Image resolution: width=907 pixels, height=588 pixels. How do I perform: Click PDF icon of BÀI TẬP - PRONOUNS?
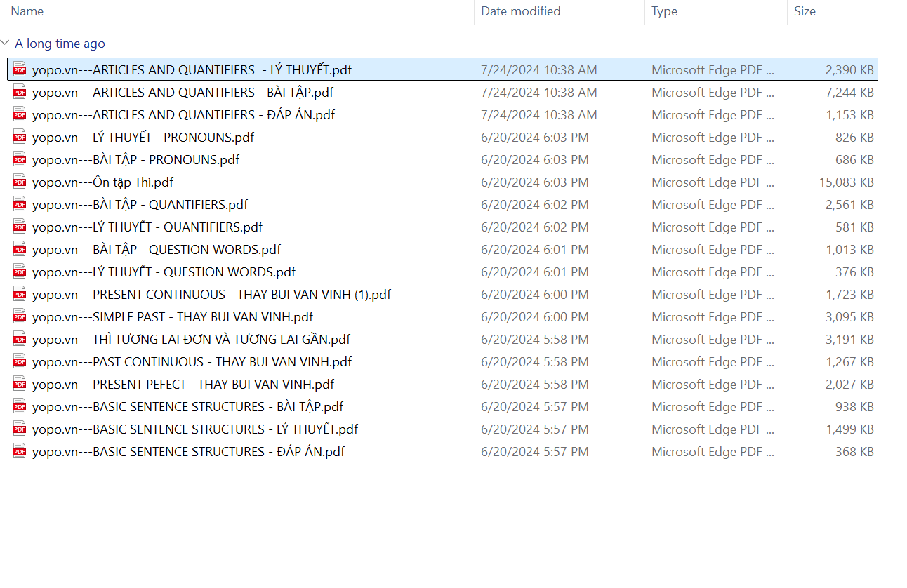20,159
